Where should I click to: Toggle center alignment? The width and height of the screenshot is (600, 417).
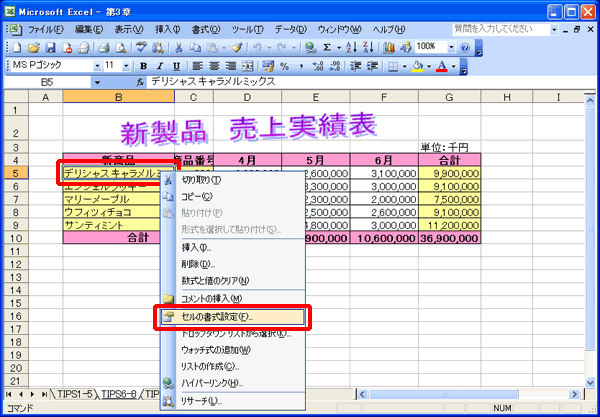tap(214, 67)
